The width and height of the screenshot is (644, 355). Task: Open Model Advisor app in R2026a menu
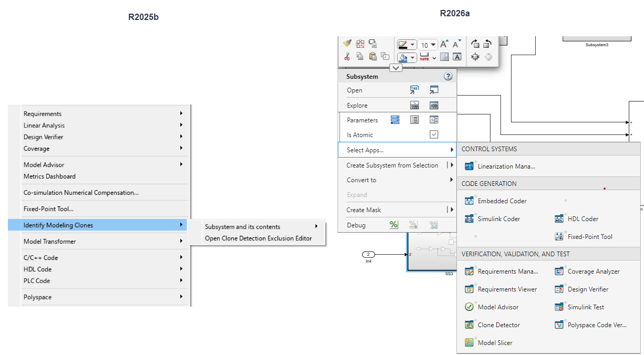pos(492,307)
